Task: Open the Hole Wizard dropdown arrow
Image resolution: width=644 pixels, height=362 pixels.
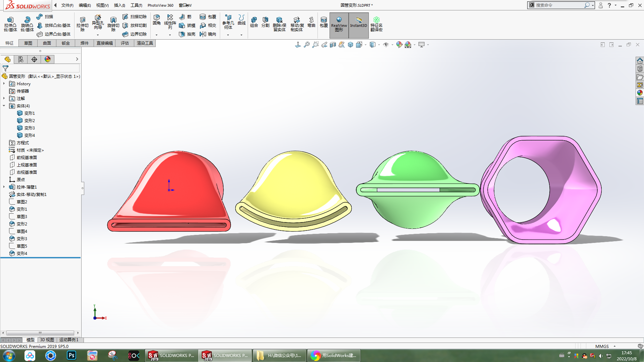Action: point(98,35)
